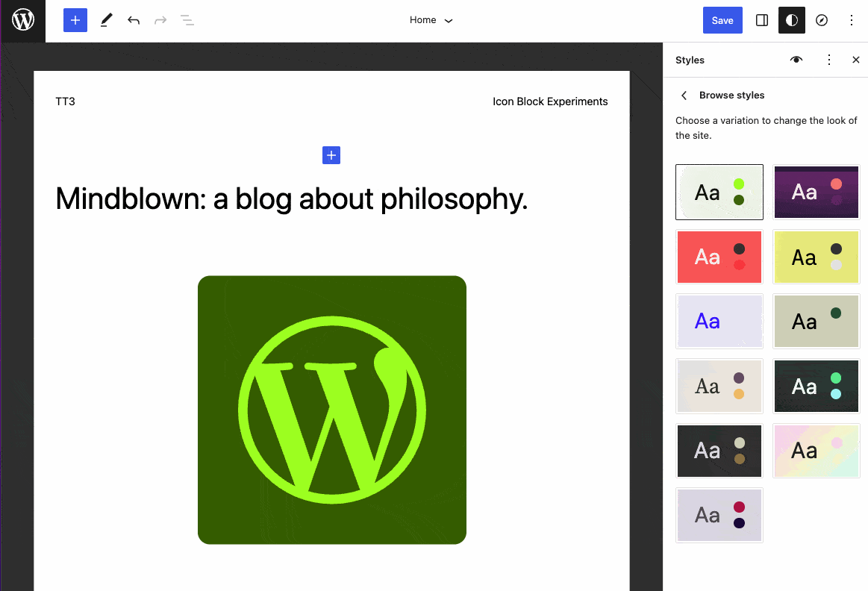Image resolution: width=868 pixels, height=591 pixels.
Task: Toggle the Settings sidebar panel icon
Action: (x=762, y=21)
